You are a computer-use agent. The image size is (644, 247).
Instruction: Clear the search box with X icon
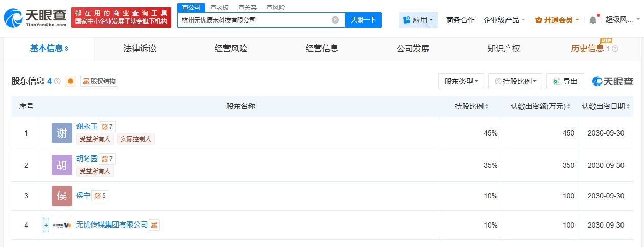[335, 20]
